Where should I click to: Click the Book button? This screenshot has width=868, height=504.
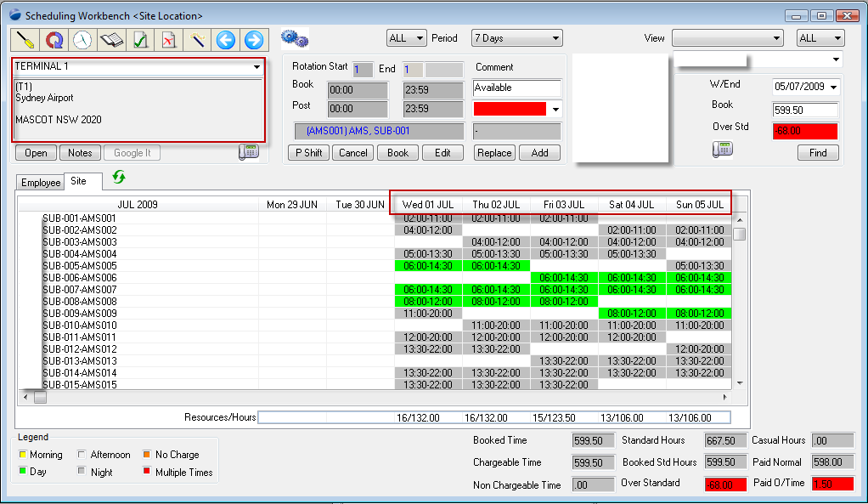click(x=397, y=153)
